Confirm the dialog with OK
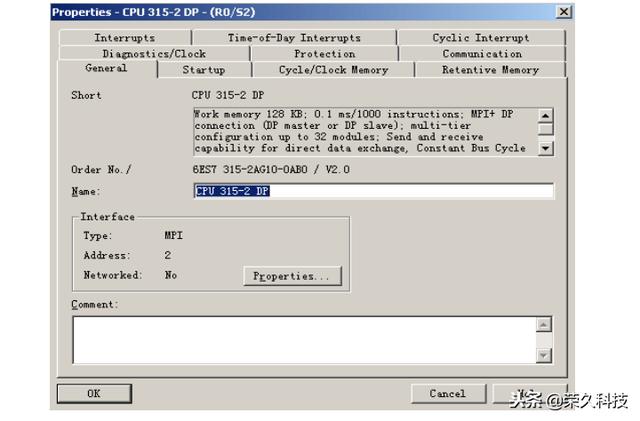640x421 pixels. tap(94, 394)
